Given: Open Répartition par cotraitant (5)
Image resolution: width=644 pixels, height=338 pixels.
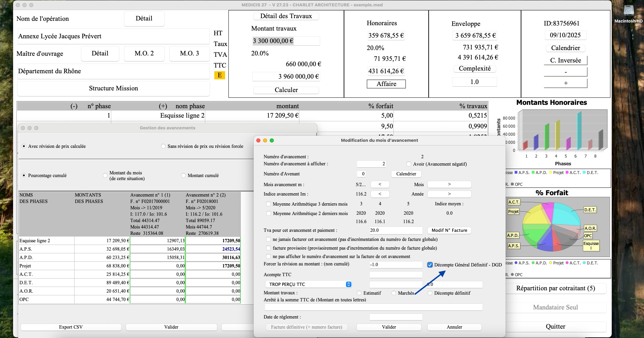Looking at the screenshot, I should [x=555, y=288].
